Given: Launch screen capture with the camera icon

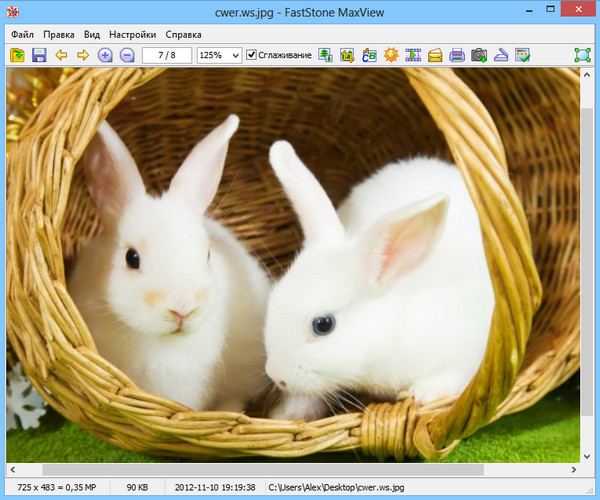Looking at the screenshot, I should 479,55.
